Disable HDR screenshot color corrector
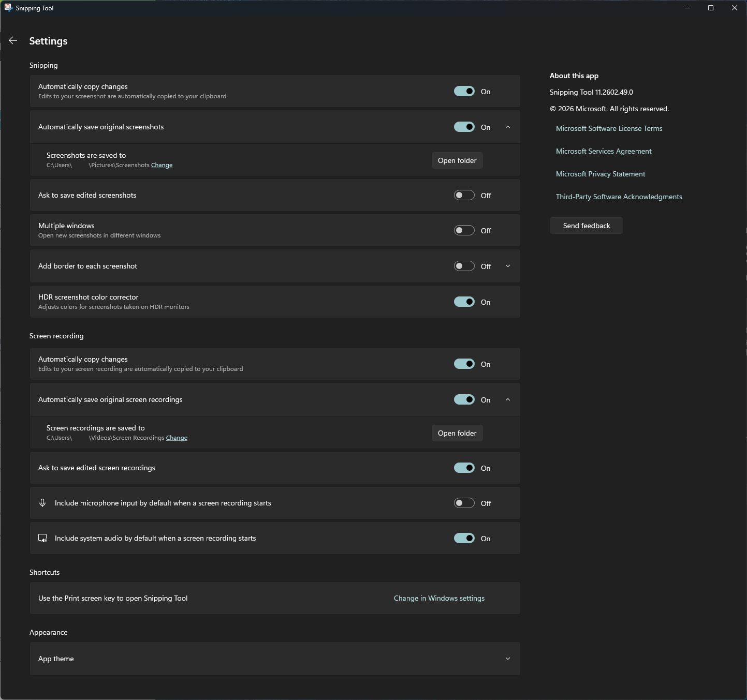 464,302
